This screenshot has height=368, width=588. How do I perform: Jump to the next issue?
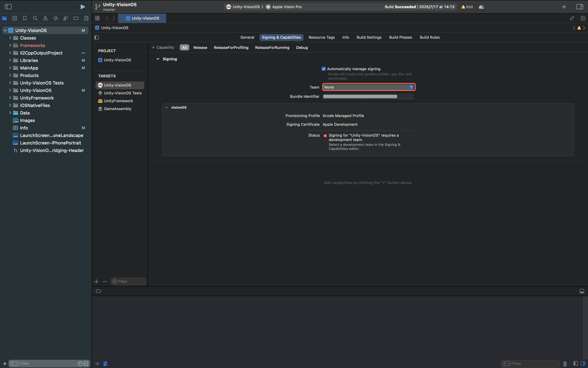point(584,28)
